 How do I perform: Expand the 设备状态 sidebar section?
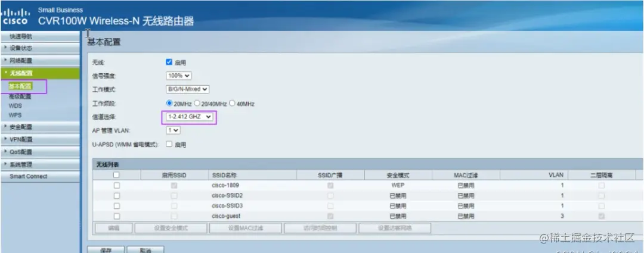click(x=41, y=48)
